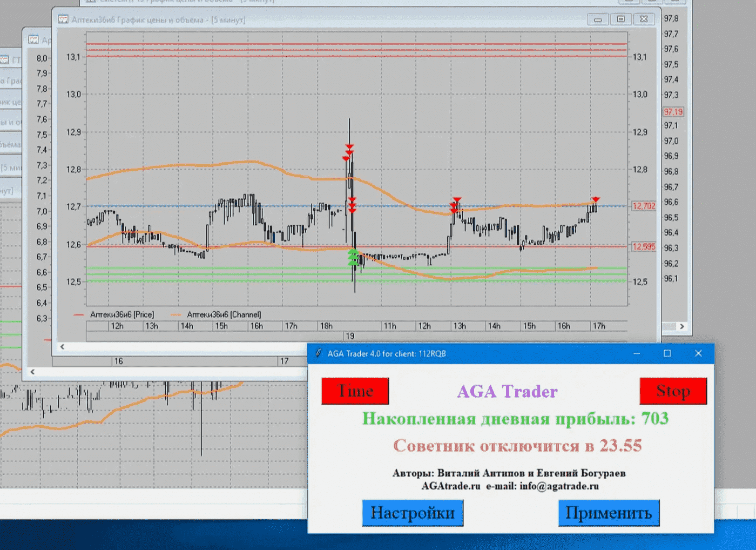
Task: Click the chart icon in Аптеки36и6 window title
Action: click(x=63, y=19)
